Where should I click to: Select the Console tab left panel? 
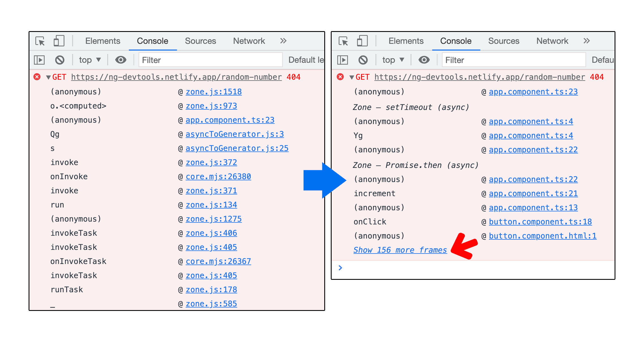(x=152, y=40)
